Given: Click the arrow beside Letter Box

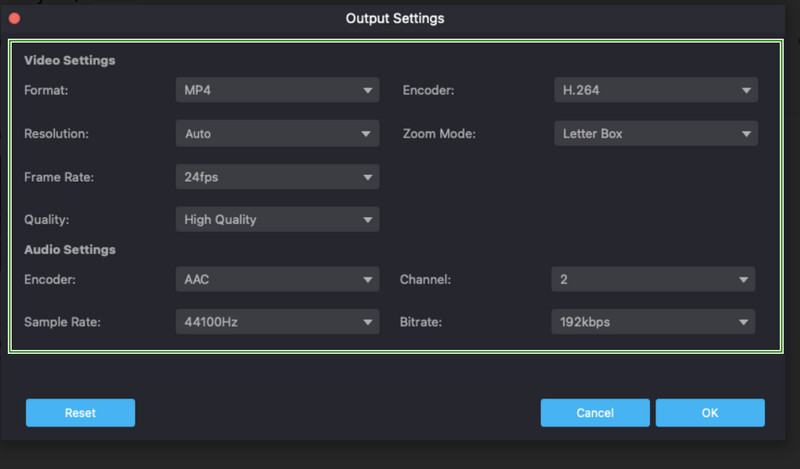Looking at the screenshot, I should [x=746, y=134].
